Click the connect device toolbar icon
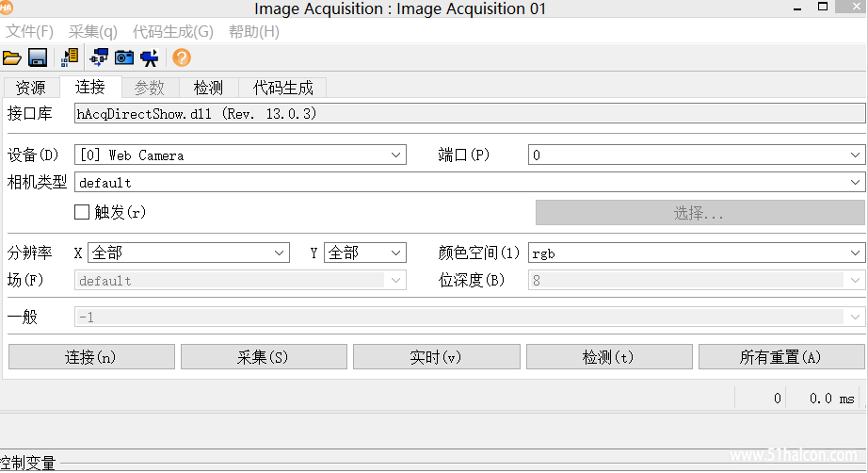Viewport: 868px width, 473px height. point(99,57)
